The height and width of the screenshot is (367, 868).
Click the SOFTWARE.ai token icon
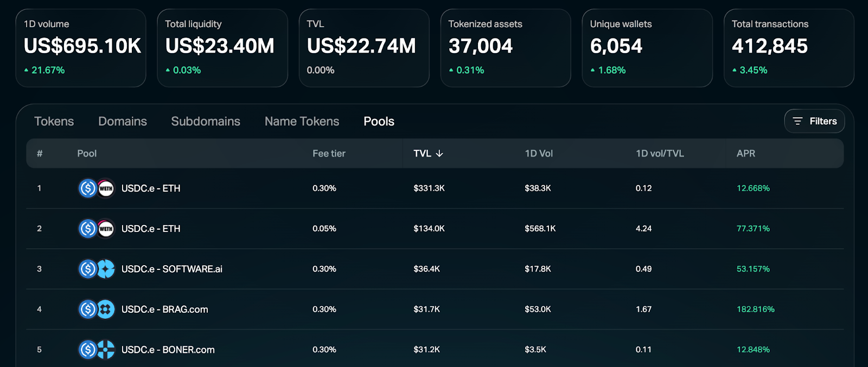(x=106, y=269)
